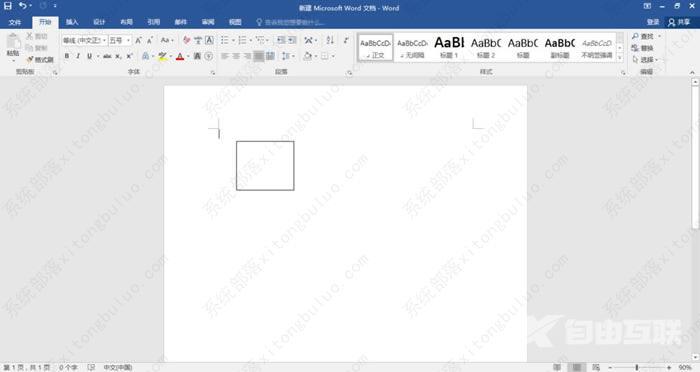700x372 pixels.
Task: Open the File menu tab
Action: pos(15,22)
